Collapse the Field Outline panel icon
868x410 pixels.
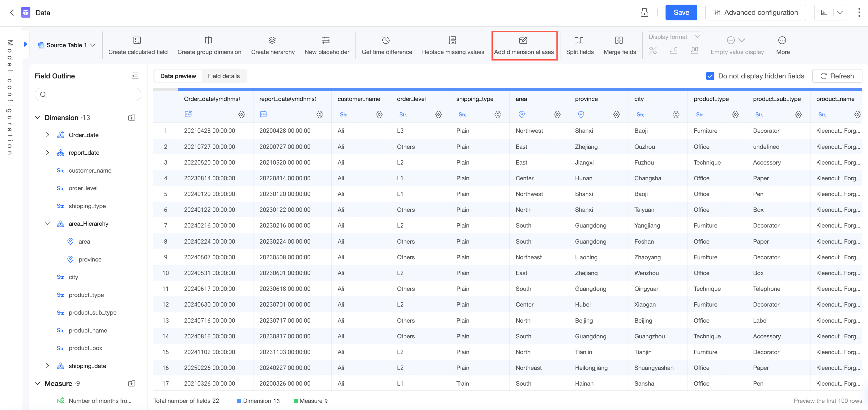point(135,76)
